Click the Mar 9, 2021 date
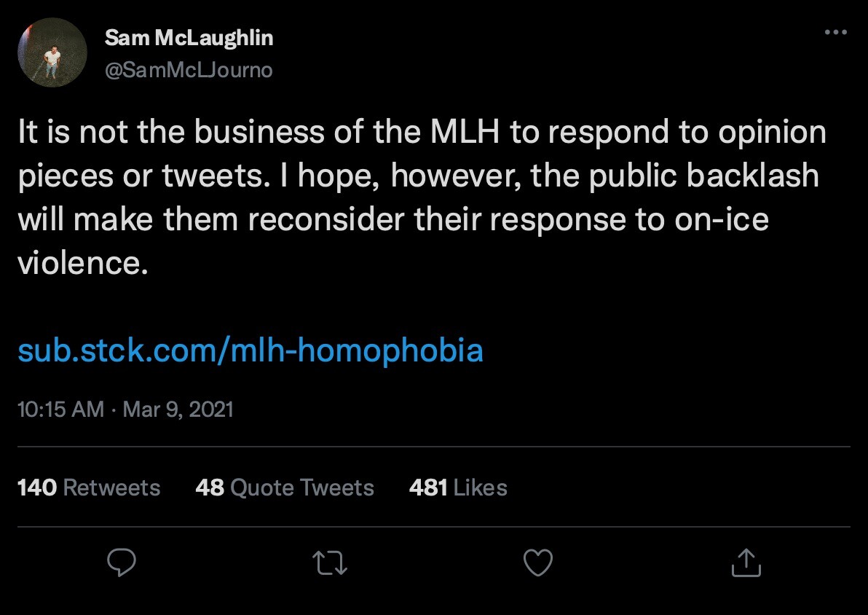The width and height of the screenshot is (868, 615). tap(178, 409)
